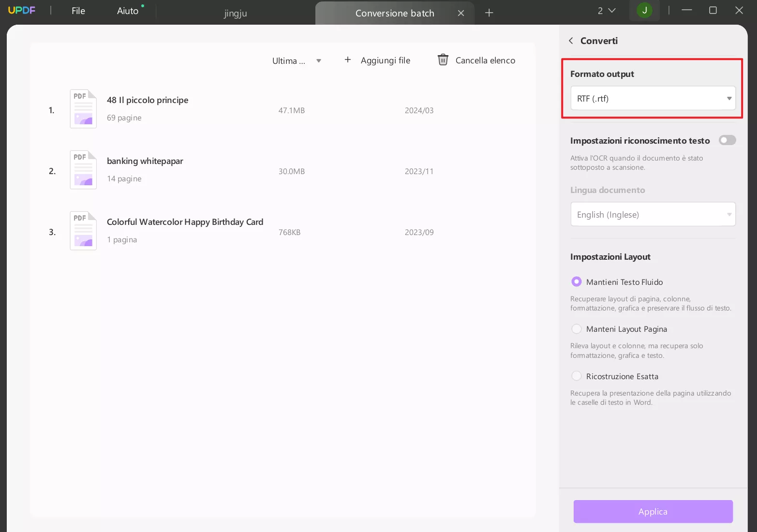This screenshot has height=532, width=757.
Task: Open the Ultima sort dropdown
Action: pyautogui.click(x=297, y=61)
